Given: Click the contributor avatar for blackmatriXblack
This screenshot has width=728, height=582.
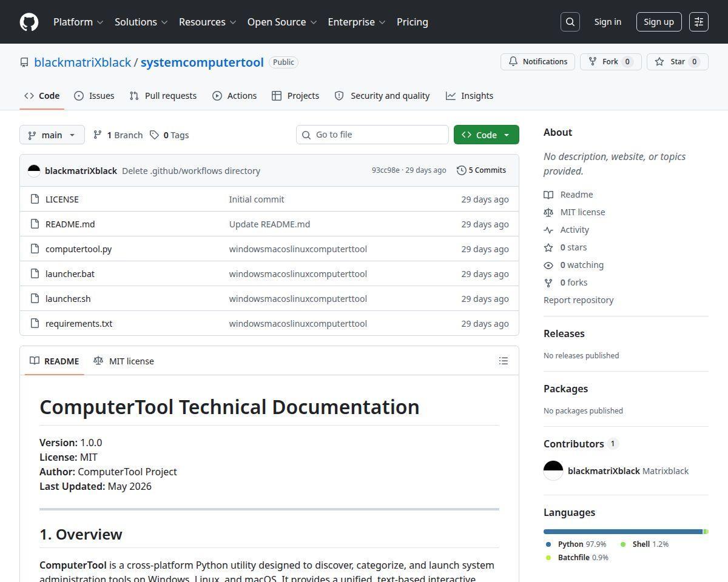Looking at the screenshot, I should click(553, 470).
